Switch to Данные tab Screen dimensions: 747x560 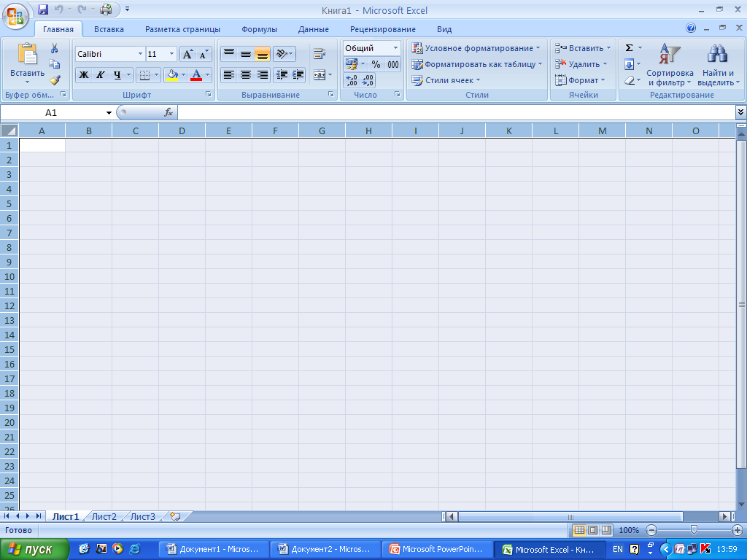point(314,29)
